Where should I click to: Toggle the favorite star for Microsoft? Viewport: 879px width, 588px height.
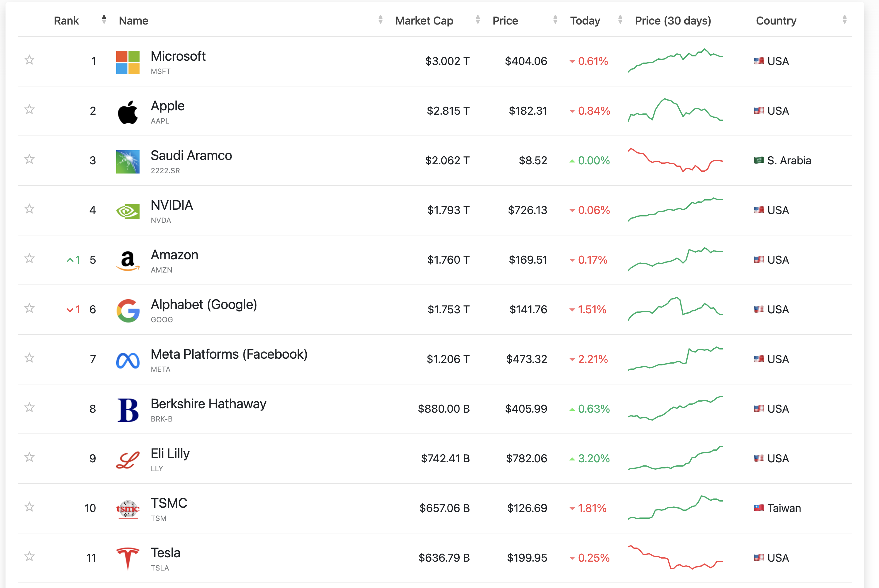(29, 59)
